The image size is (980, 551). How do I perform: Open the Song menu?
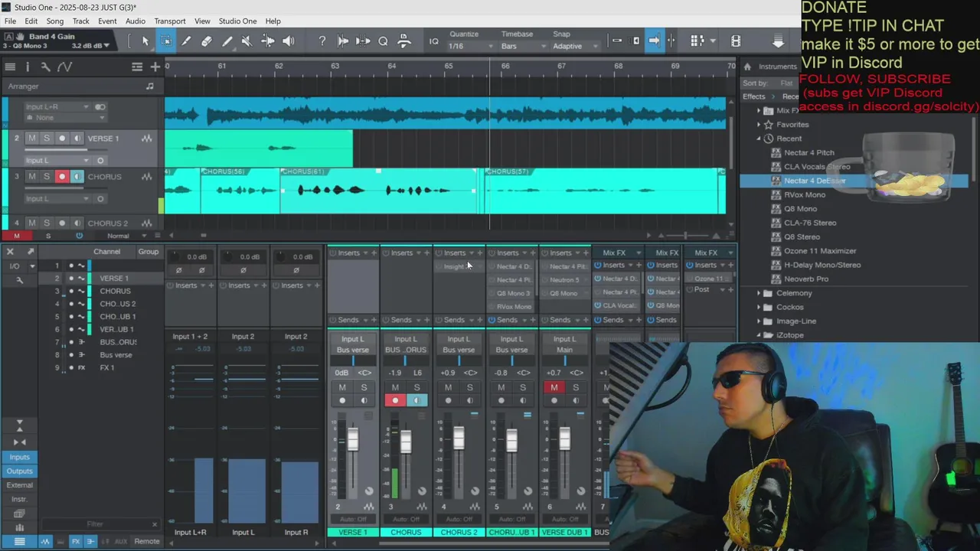54,21
